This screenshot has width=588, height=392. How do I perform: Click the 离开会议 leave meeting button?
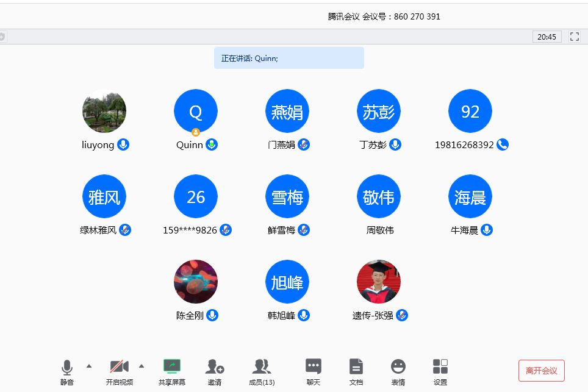coord(542,371)
